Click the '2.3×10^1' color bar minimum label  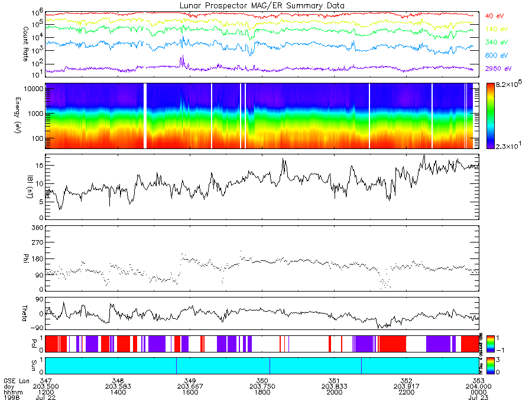click(x=509, y=145)
